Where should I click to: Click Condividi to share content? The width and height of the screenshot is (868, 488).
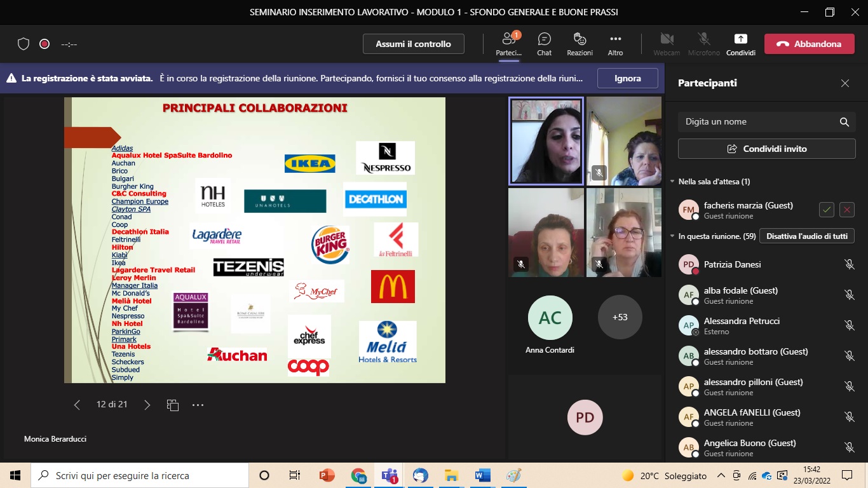click(741, 44)
